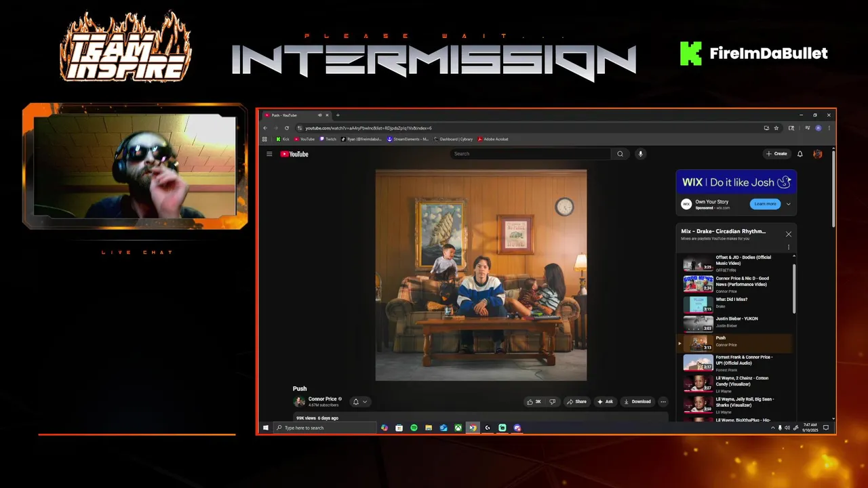Click the Ask button
This screenshot has height=488, width=868.
[x=605, y=401]
